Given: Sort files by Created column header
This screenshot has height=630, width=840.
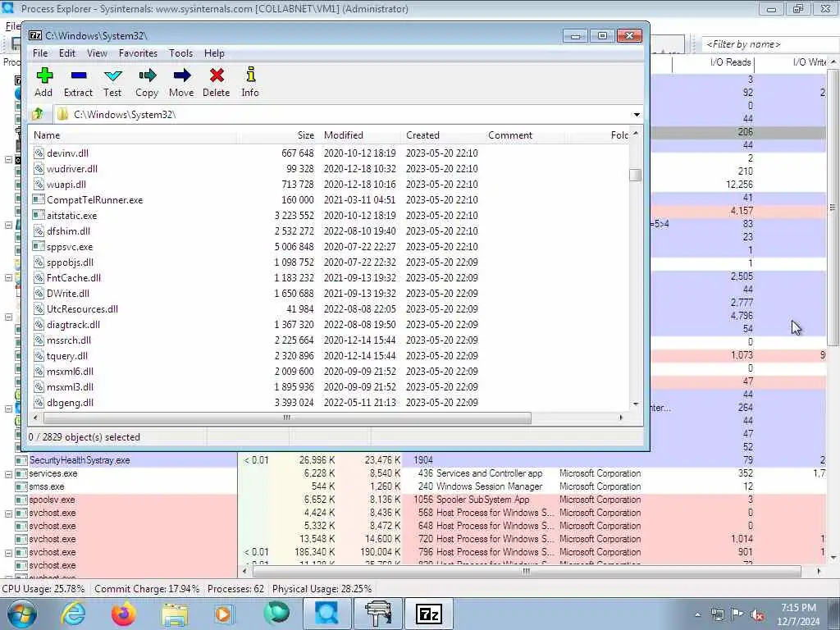Looking at the screenshot, I should click(x=442, y=135).
